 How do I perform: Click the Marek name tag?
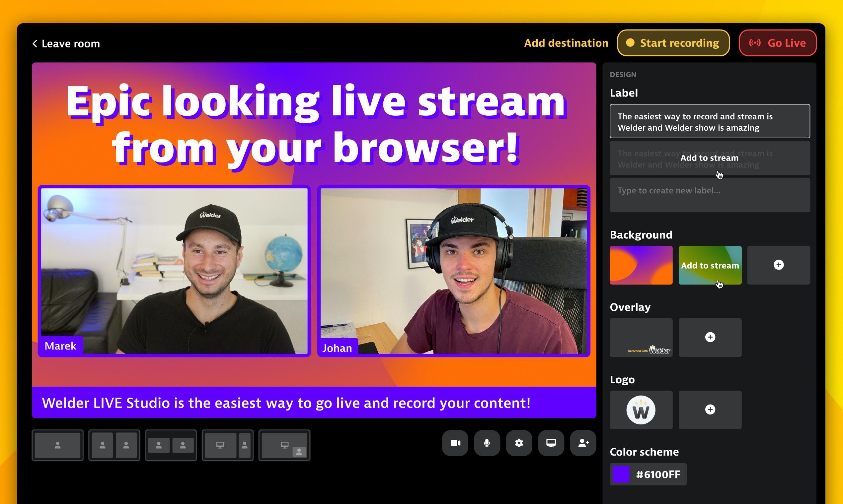point(60,346)
